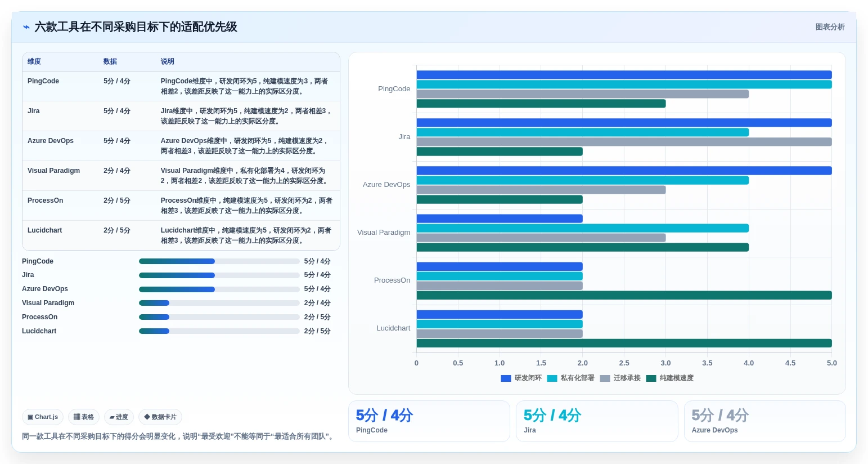Select the 进度 tag chip
This screenshot has width=868, height=464.
tap(119, 417)
